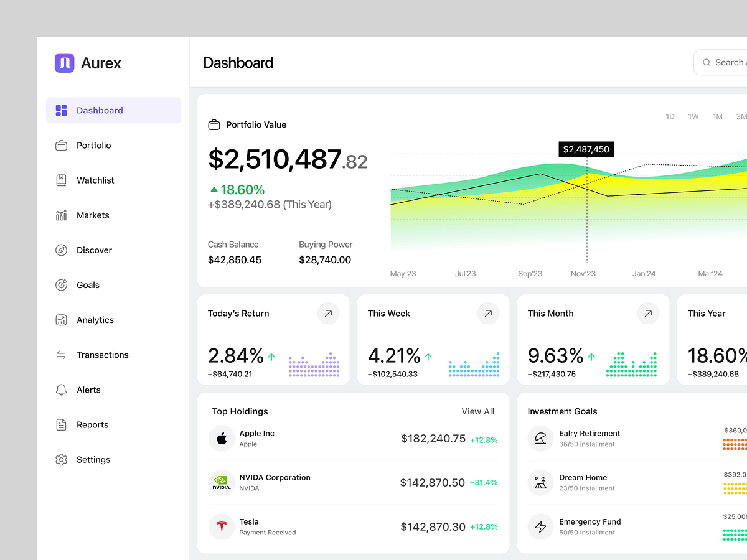Click the Dream Home goal icon
The width and height of the screenshot is (747, 560).
pyautogui.click(x=540, y=482)
